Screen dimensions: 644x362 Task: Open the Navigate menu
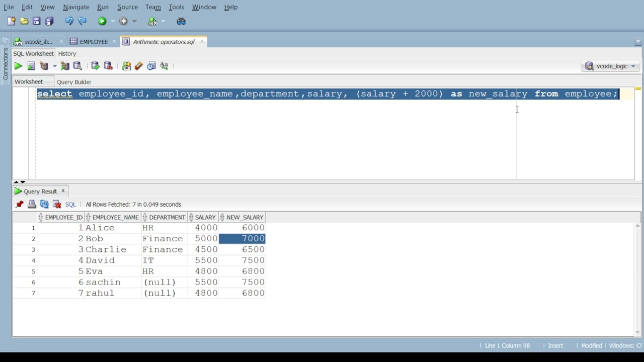point(76,7)
